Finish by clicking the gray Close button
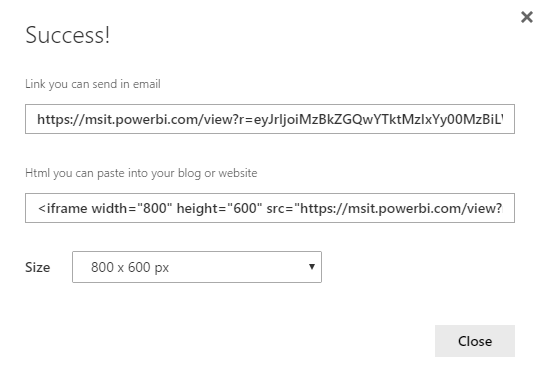 point(475,341)
